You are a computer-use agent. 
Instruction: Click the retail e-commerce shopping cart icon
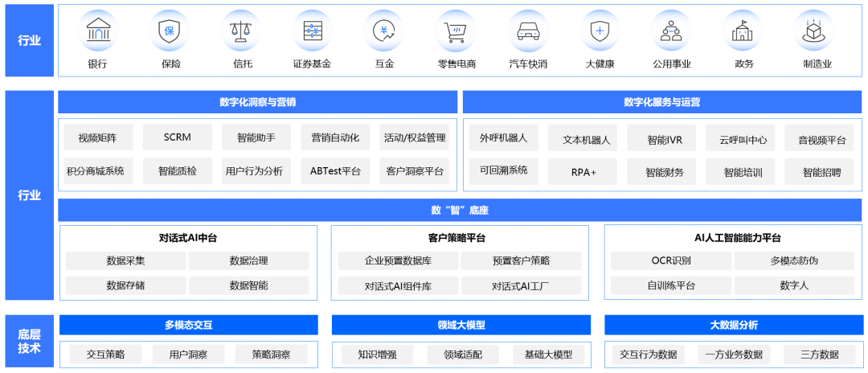tap(456, 31)
